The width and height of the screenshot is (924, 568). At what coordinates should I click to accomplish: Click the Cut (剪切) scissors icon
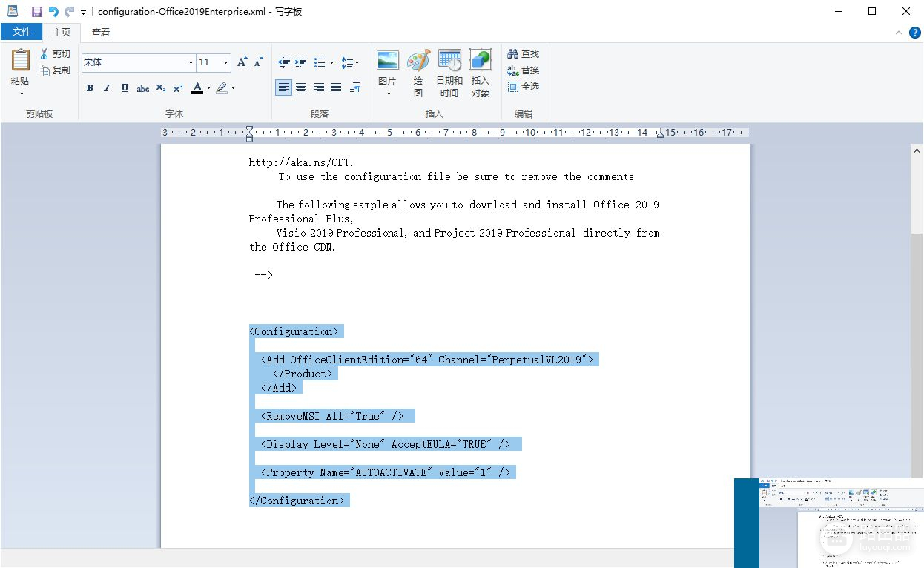pos(44,54)
